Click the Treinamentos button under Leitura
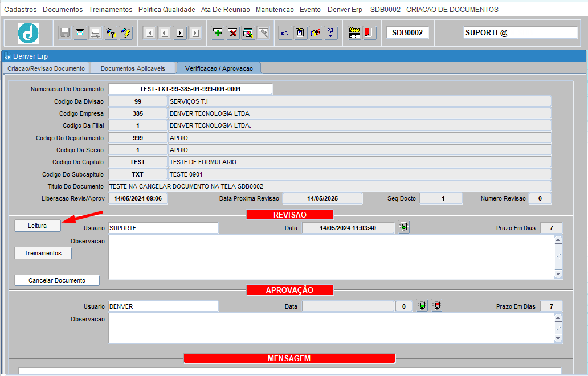The width and height of the screenshot is (588, 376). pyautogui.click(x=43, y=253)
